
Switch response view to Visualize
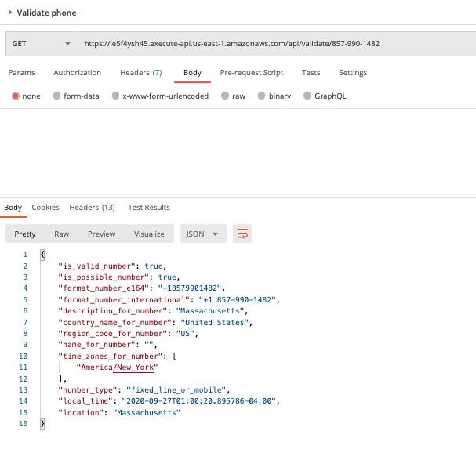149,234
